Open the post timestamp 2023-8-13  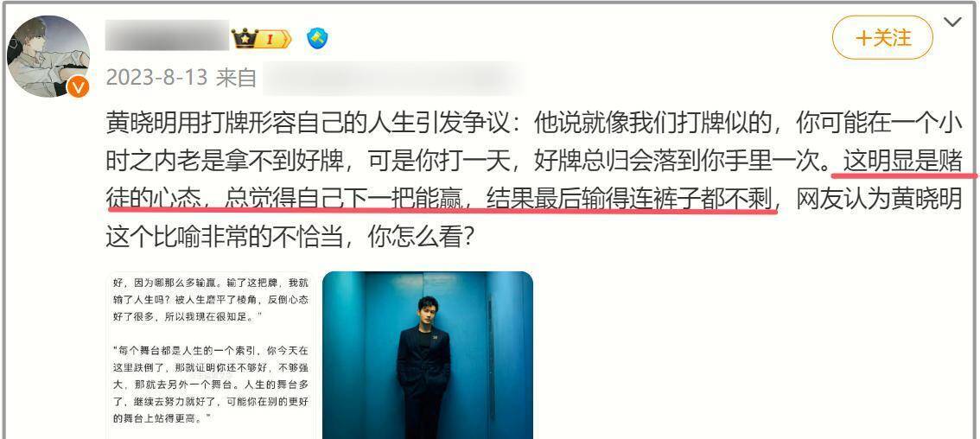point(156,78)
